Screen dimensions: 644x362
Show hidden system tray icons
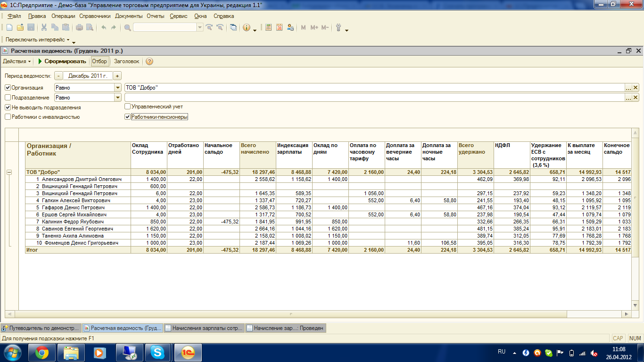(514, 353)
